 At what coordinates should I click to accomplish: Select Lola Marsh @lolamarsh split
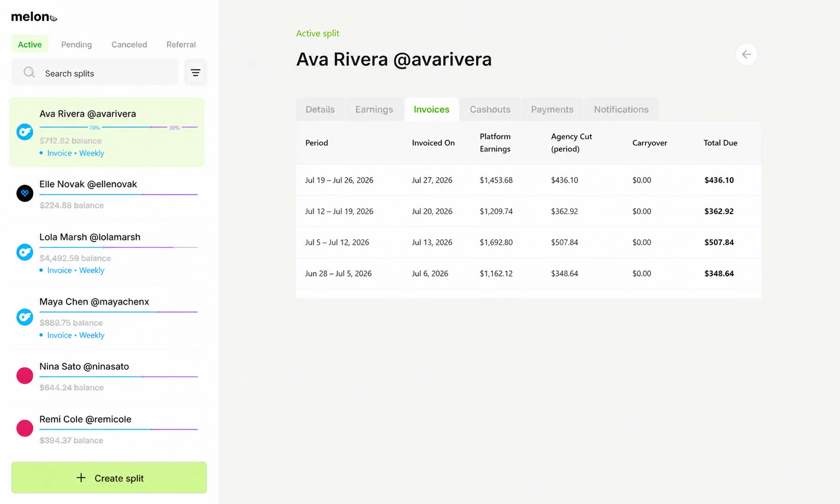(107, 253)
